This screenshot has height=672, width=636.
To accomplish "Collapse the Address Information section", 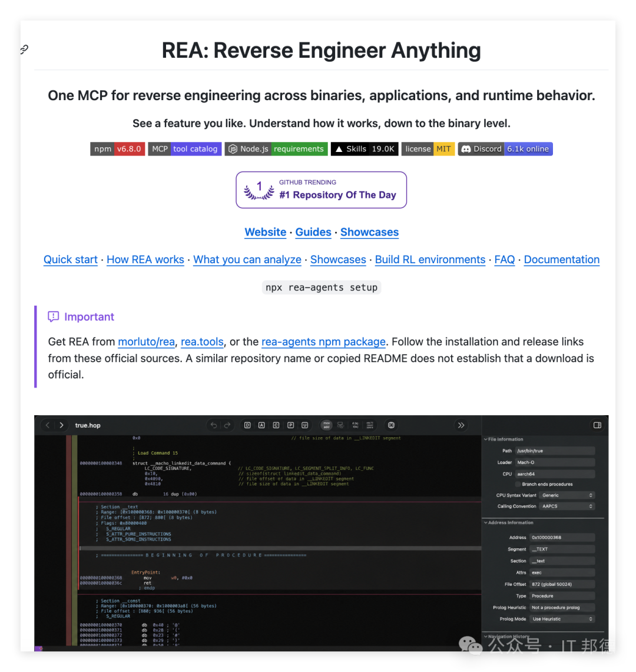I will (x=486, y=523).
